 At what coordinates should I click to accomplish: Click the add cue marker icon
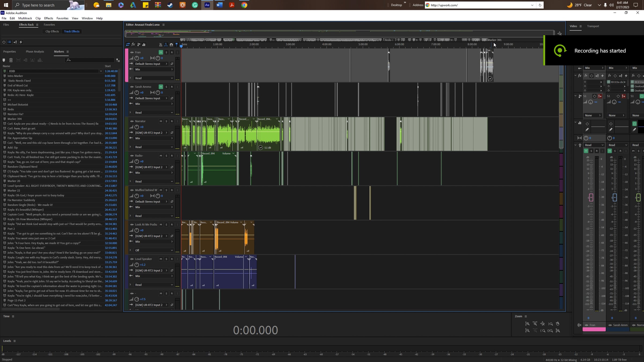pos(4,60)
